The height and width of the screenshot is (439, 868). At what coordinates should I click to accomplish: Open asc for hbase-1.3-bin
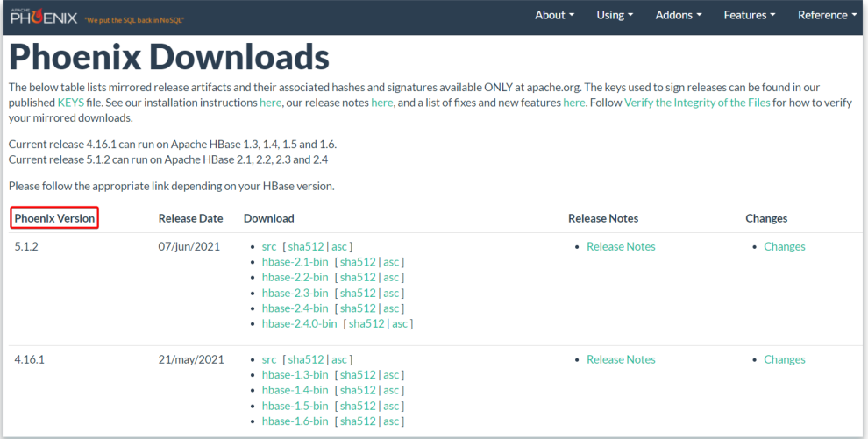391,375
